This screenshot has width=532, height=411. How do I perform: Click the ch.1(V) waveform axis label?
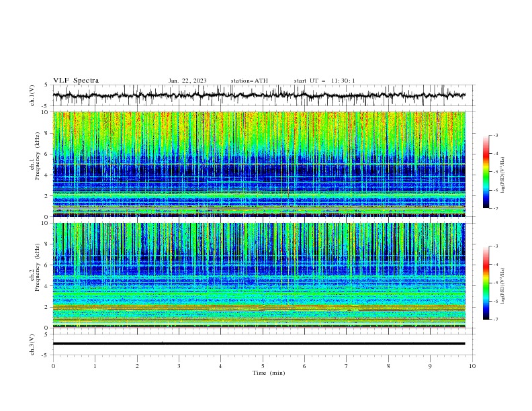tap(32, 95)
